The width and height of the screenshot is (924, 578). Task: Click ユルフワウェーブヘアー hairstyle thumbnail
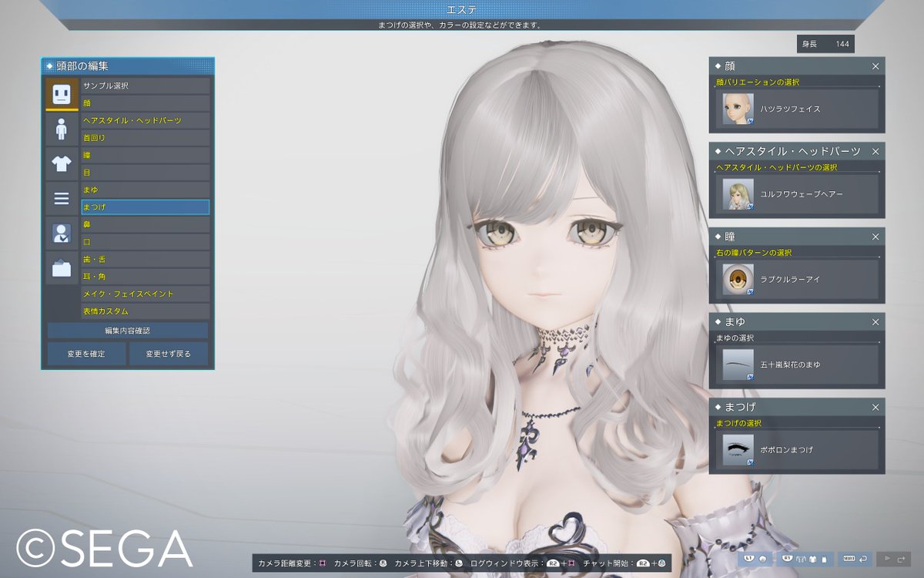(x=738, y=194)
